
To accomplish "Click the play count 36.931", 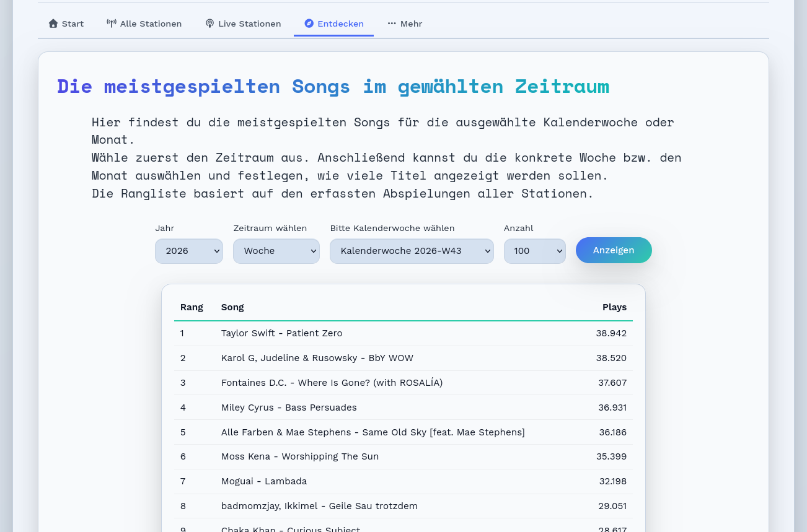I will (x=612, y=408).
